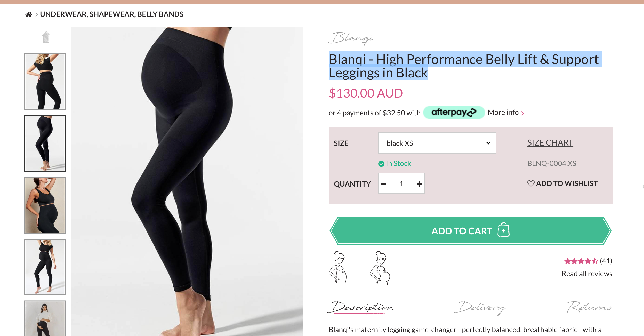
Task: Switch to the Delivery tab
Action: pyautogui.click(x=480, y=307)
